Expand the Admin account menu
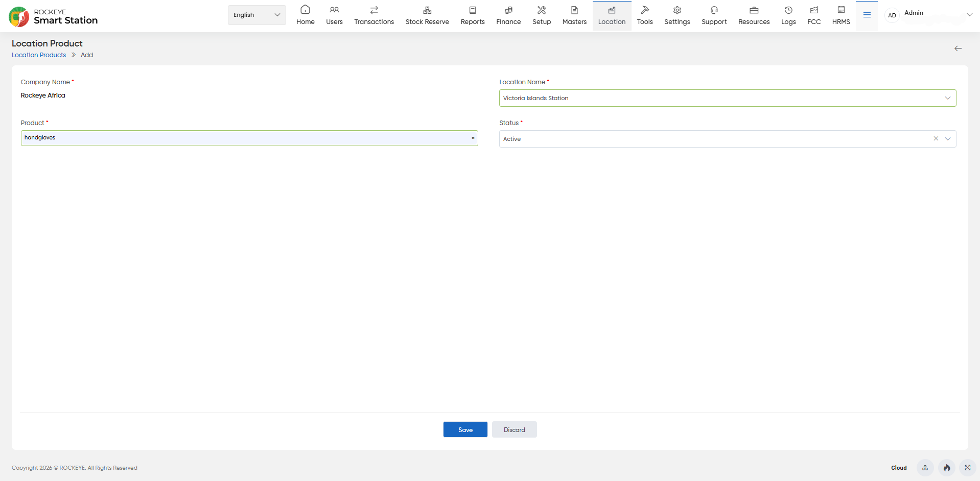This screenshot has height=481, width=980. point(969,15)
